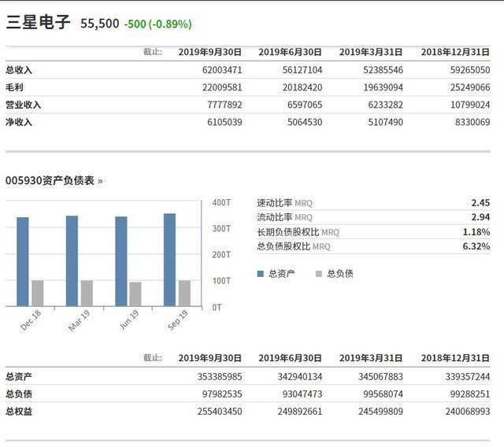Click the 总资产 row label in balance table
This screenshot has width=504, height=447.
coord(19,377)
